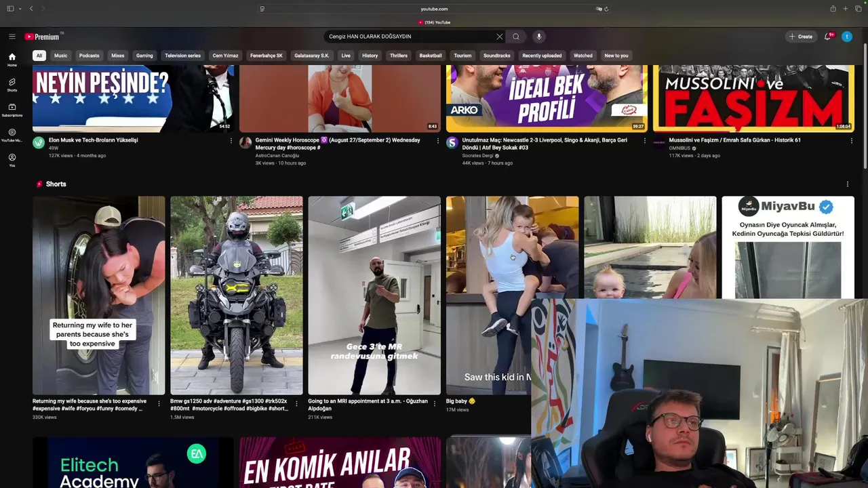
Task: Select the Thrillers chip
Action: [x=399, y=56]
